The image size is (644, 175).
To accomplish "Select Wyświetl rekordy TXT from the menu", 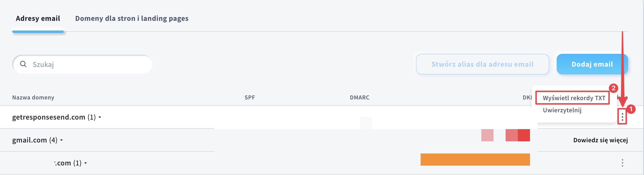I will click(574, 98).
